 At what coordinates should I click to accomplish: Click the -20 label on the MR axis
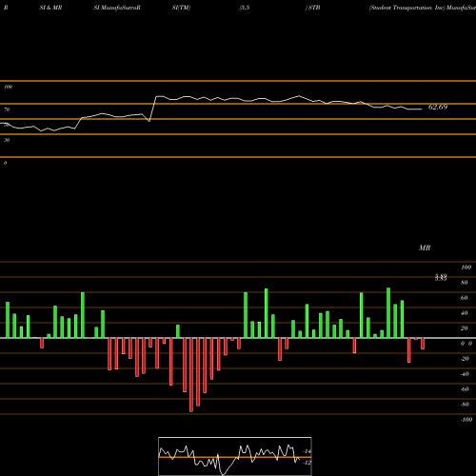pyautogui.click(x=465, y=359)
